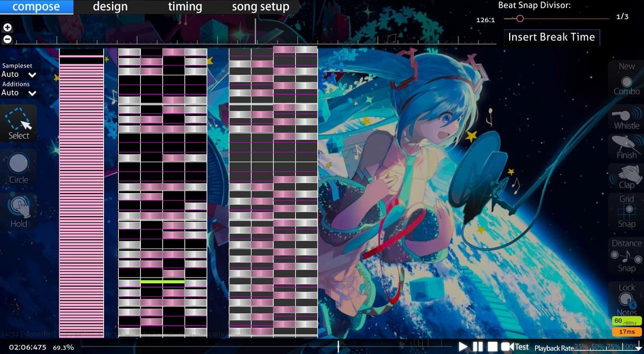Zoom out the timeline with minus icon

(x=7, y=39)
